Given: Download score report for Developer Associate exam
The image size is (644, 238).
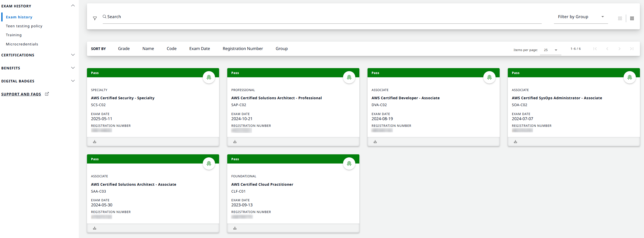Looking at the screenshot, I should (x=375, y=142).
